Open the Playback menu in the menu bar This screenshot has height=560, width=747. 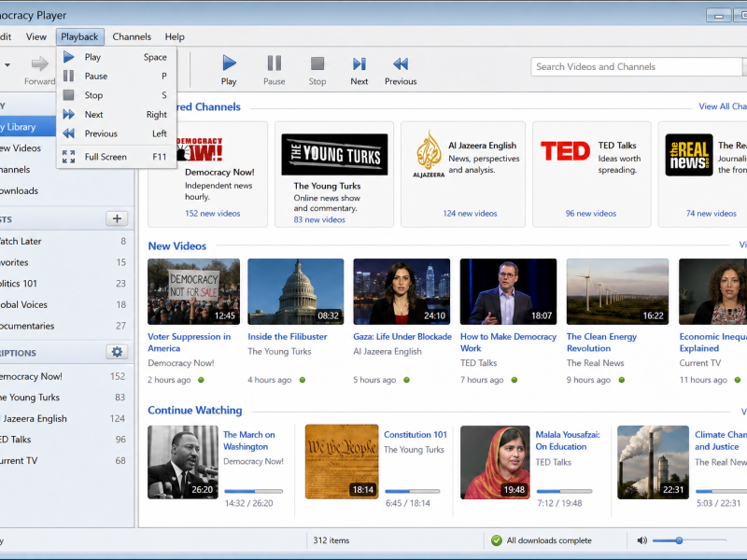point(79,36)
